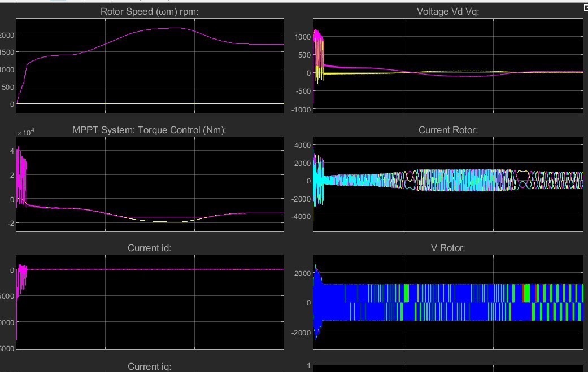
Task: Click the 1000 tick on Voltage Vd Vq axis
Action: 303,37
